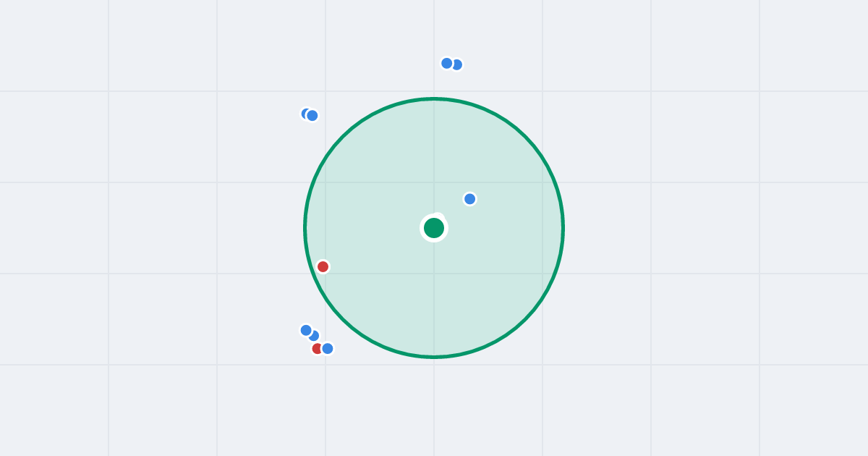
Task: Select the front blue dot of the upper-left pair
Action: click(x=312, y=115)
